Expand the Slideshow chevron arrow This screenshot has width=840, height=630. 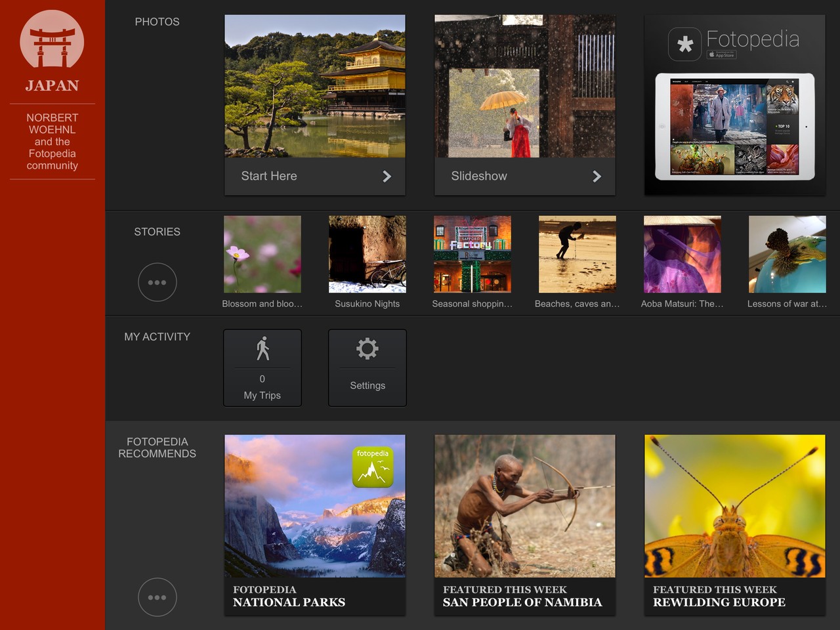click(597, 176)
